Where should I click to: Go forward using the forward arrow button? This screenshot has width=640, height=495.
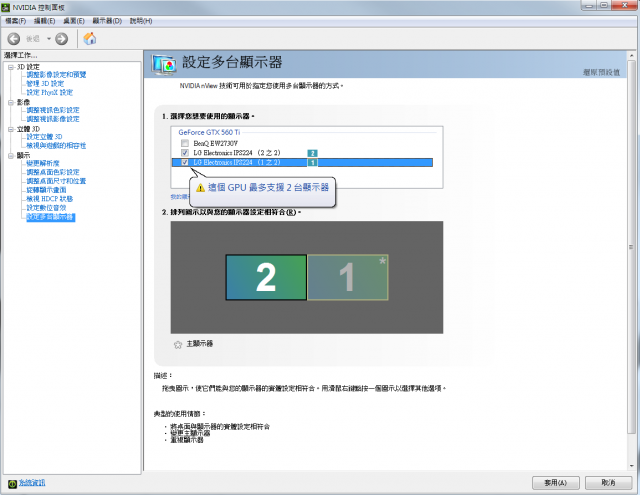[62, 39]
